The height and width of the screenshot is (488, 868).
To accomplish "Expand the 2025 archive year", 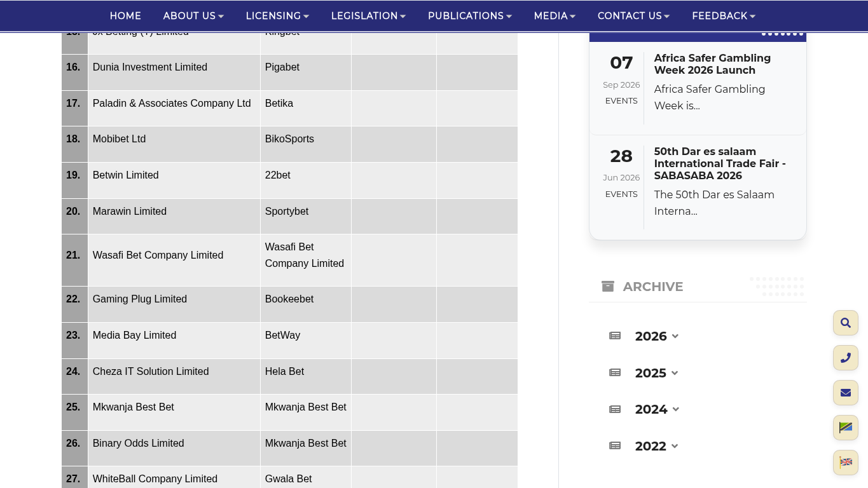I will pyautogui.click(x=657, y=373).
